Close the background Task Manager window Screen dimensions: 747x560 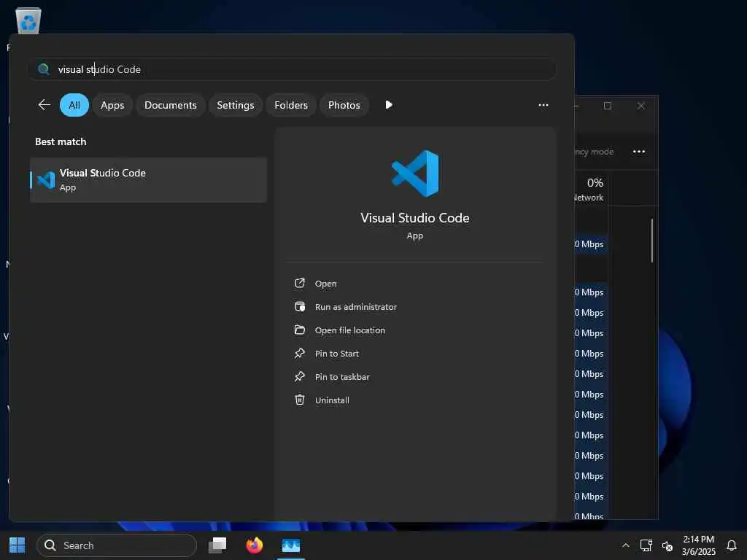click(x=640, y=106)
